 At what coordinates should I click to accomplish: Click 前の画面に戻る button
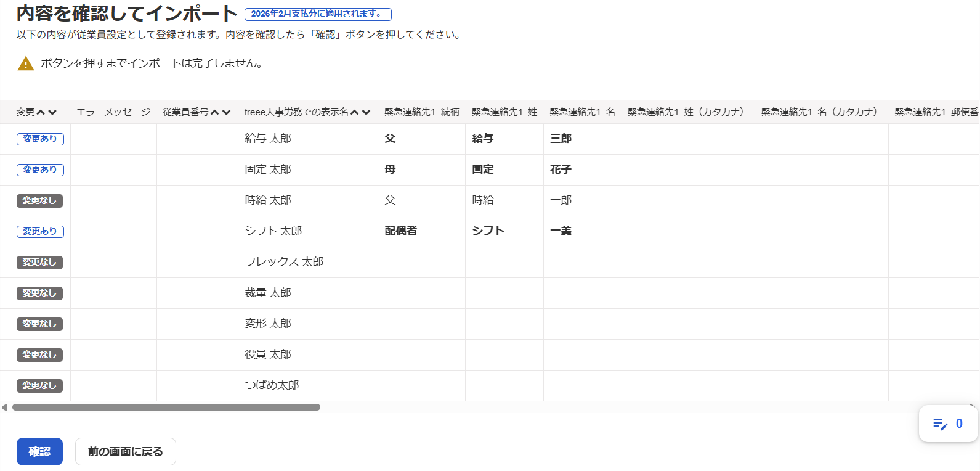pyautogui.click(x=126, y=452)
